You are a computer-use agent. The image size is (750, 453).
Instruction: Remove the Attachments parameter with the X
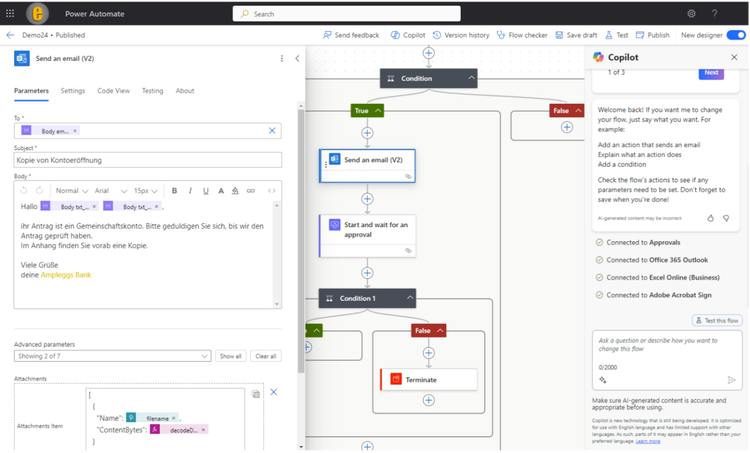point(274,392)
